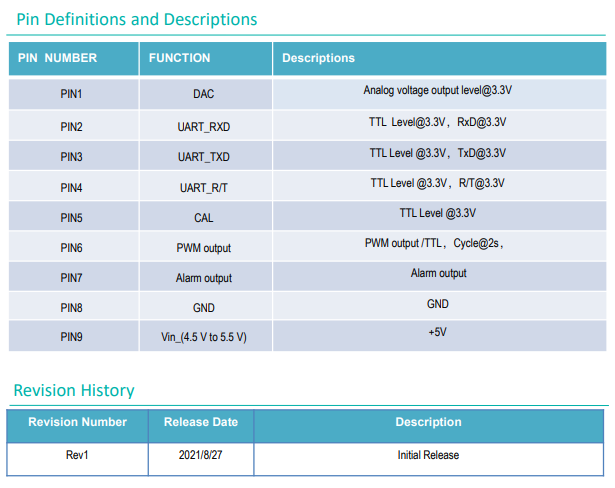The height and width of the screenshot is (488, 615).
Task: Click the 'Descriptions' header in pin table
Action: click(318, 58)
